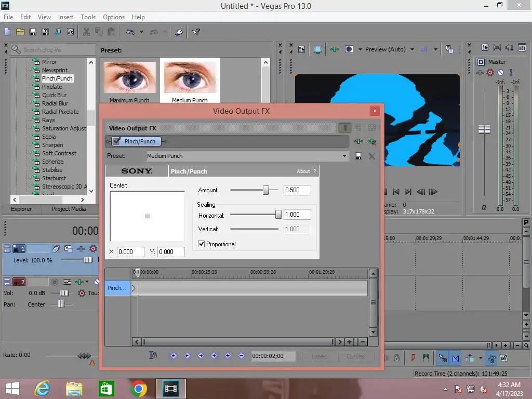This screenshot has height=399, width=532.
Task: Click previous frame button in preview
Action: tap(421, 192)
